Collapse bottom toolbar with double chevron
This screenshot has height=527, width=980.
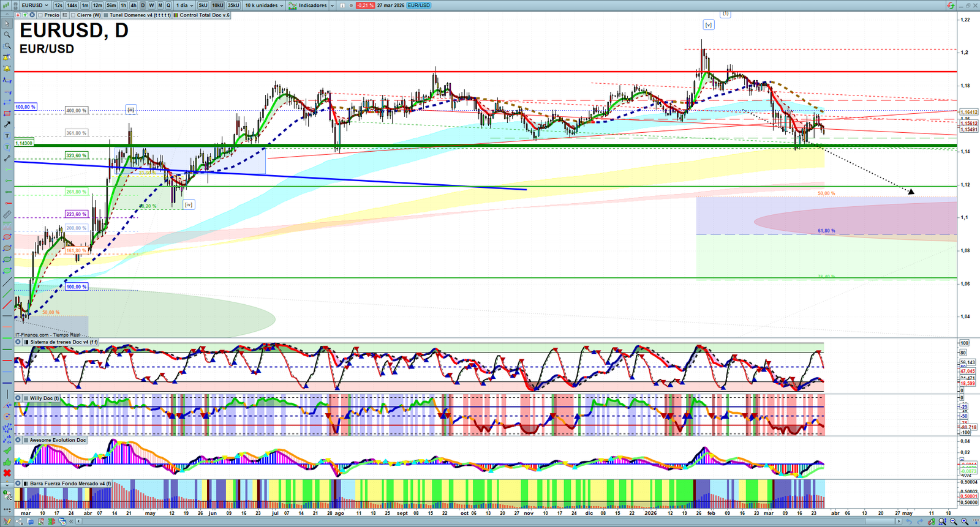point(72,521)
